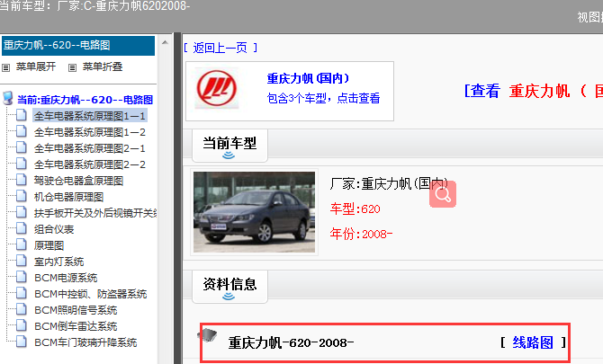Click the computer icon beside 当前:重庆力帆--620--电路图
Screen dimensions: 603x364
8,98
